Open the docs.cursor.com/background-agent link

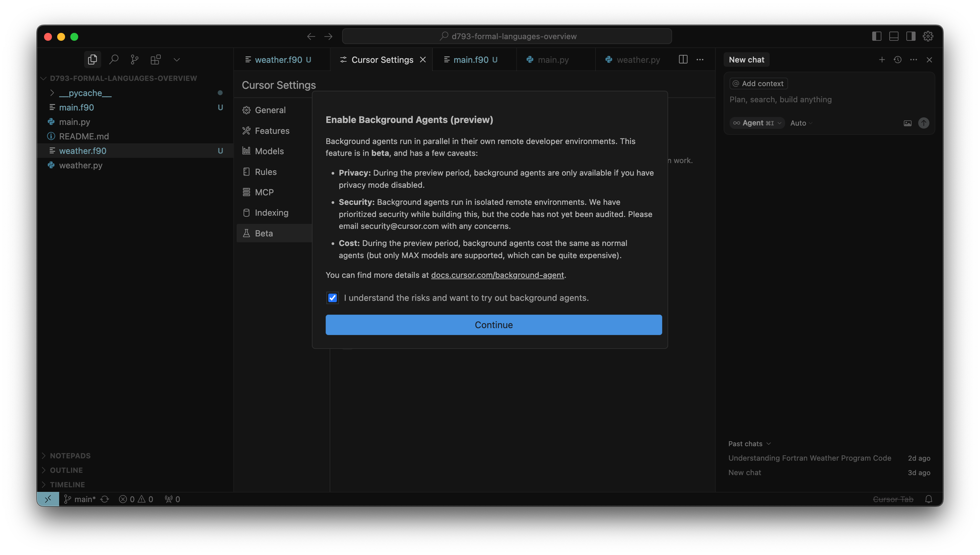coord(497,275)
